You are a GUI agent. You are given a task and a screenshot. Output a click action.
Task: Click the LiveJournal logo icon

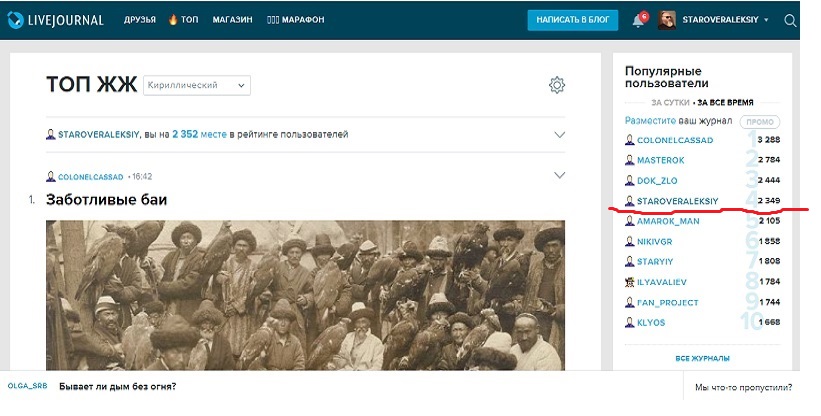pos(15,20)
